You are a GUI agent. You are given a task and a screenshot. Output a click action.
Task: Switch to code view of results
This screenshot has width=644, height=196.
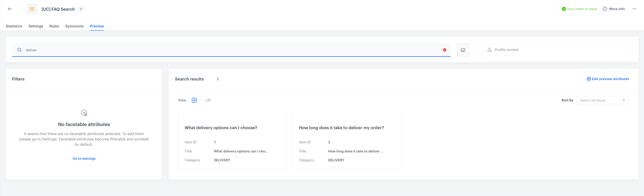pos(208,100)
